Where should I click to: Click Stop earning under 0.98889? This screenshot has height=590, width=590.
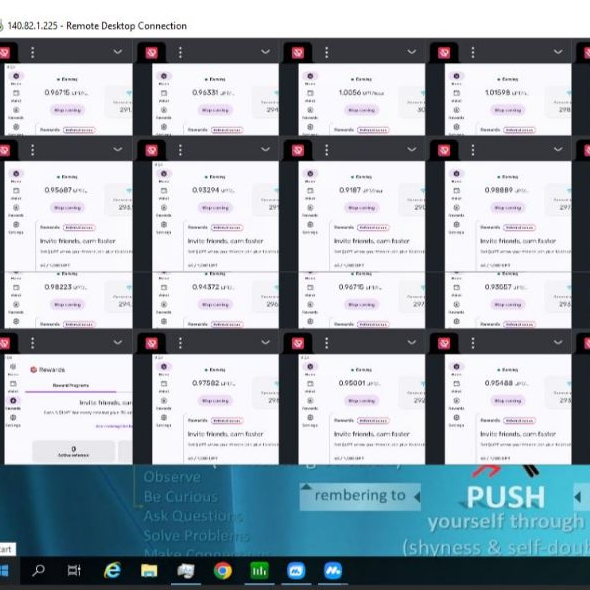point(508,208)
